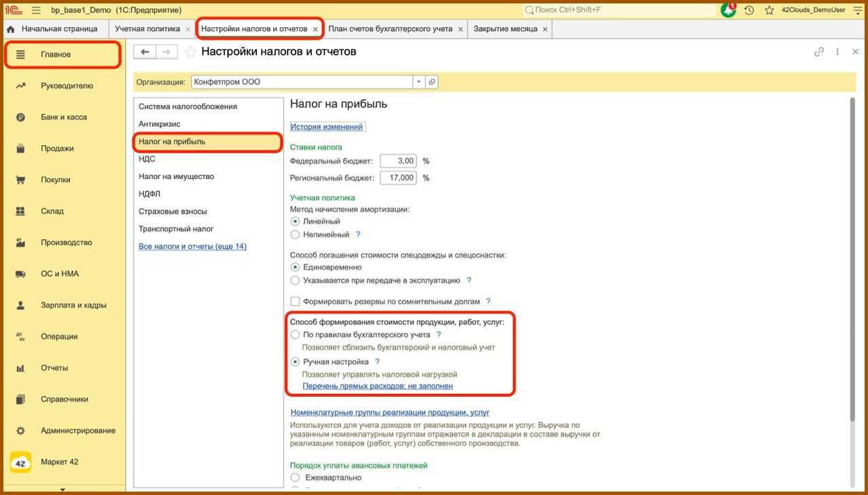Click the Справочники books icon
Screen dimensions: 868x495
tap(20, 399)
